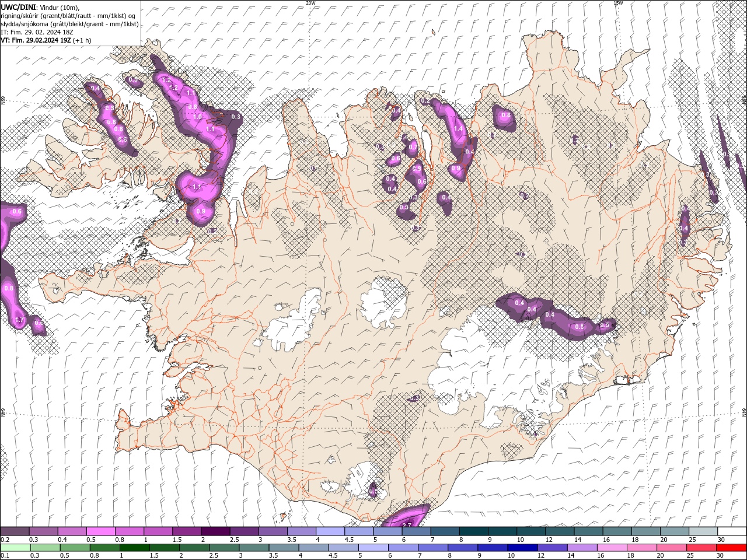The image size is (747, 560).
Task: Click the '25' label under the snow scale
Action: tap(692, 540)
